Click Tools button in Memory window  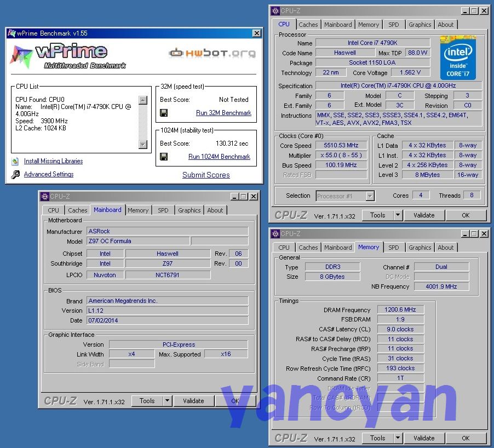[378, 438]
